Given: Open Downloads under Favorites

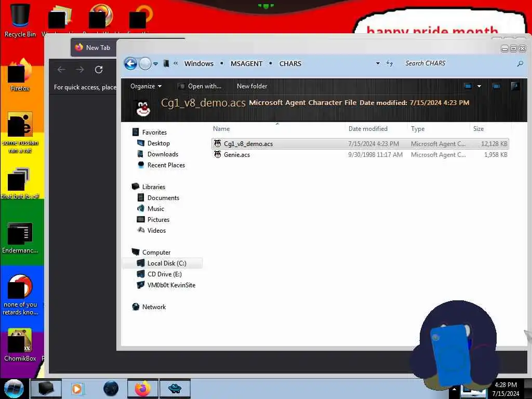Looking at the screenshot, I should point(163,154).
